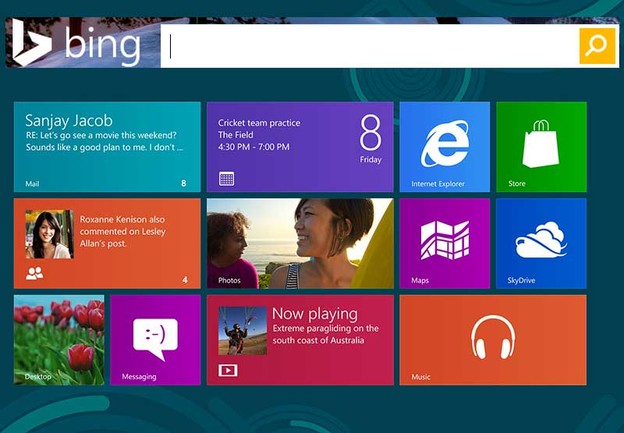The image size is (624, 433).
Task: Click the Mail label on the teal tile
Action: (32, 183)
